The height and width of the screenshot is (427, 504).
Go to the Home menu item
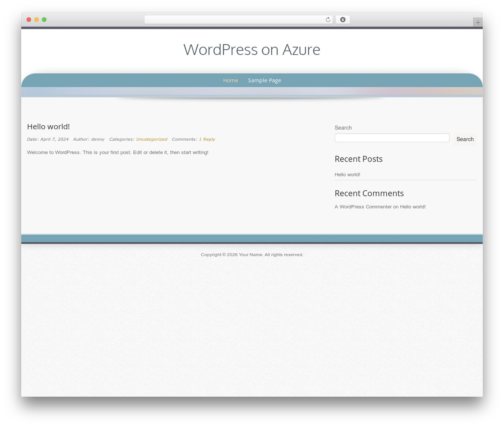pyautogui.click(x=230, y=80)
